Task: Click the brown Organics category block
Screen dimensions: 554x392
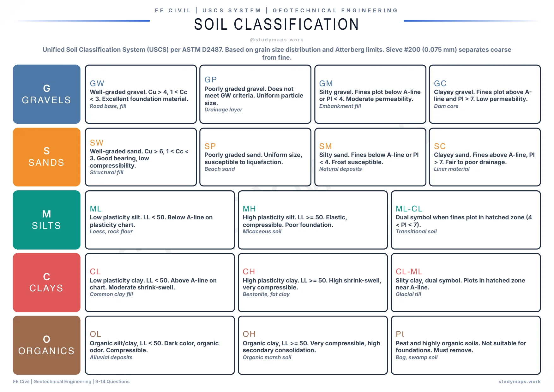Action: (46, 345)
